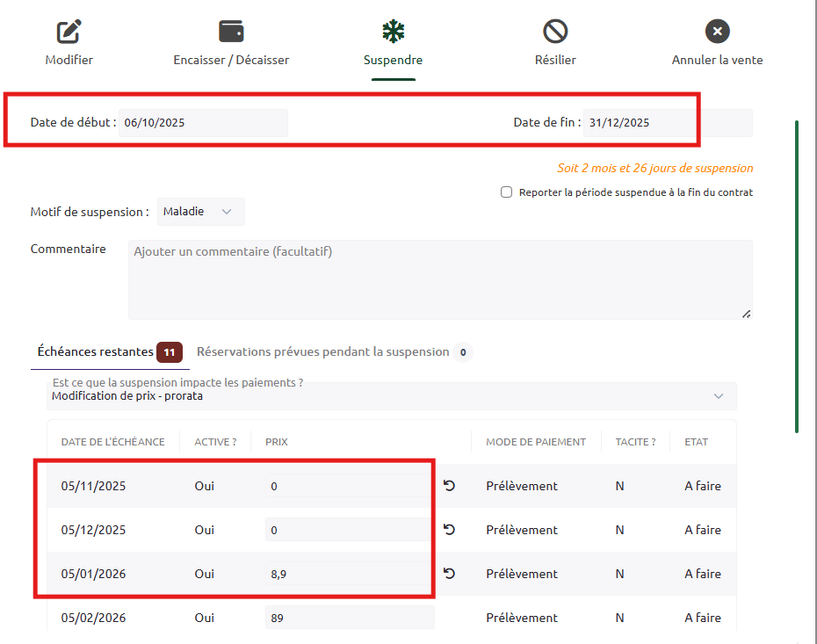This screenshot has width=817, height=644.
Task: Click the Annuler la vente X icon
Action: click(x=718, y=32)
